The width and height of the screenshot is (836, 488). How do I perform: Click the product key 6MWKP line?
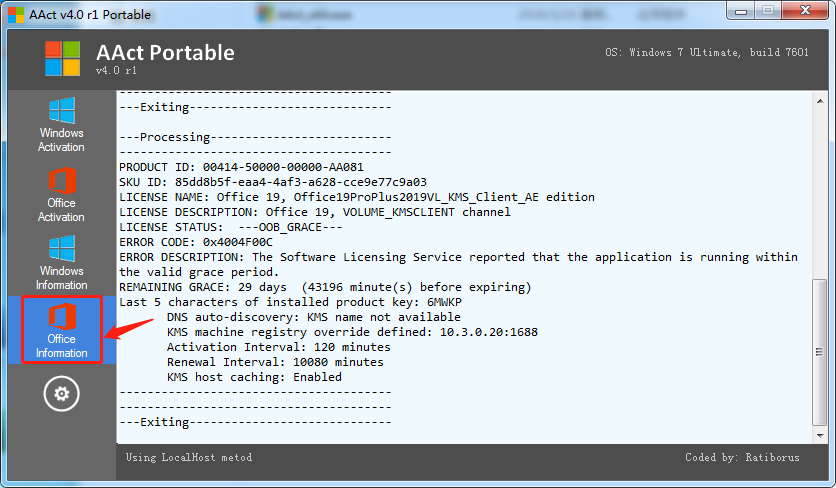tap(290, 302)
